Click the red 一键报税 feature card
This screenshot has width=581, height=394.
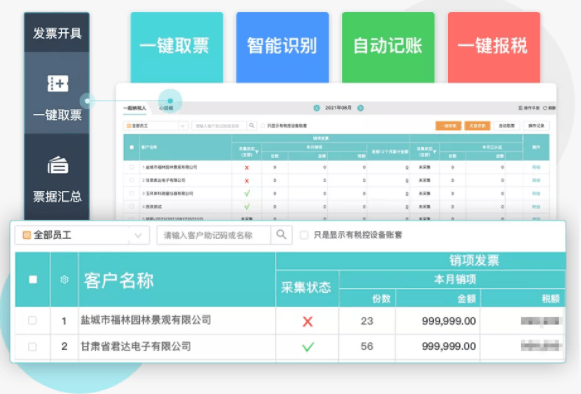pyautogui.click(x=494, y=47)
